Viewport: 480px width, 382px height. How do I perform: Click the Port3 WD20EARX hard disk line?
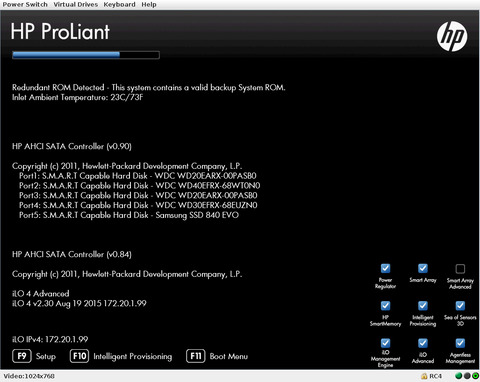138,195
